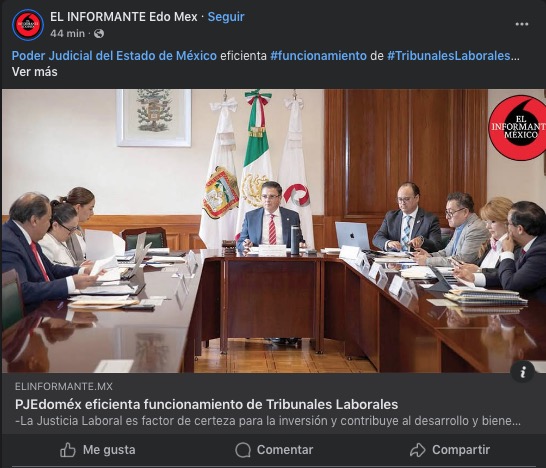Screen dimensions: 546x468
Task: Open the article preview photo
Action: pyautogui.click(x=274, y=231)
